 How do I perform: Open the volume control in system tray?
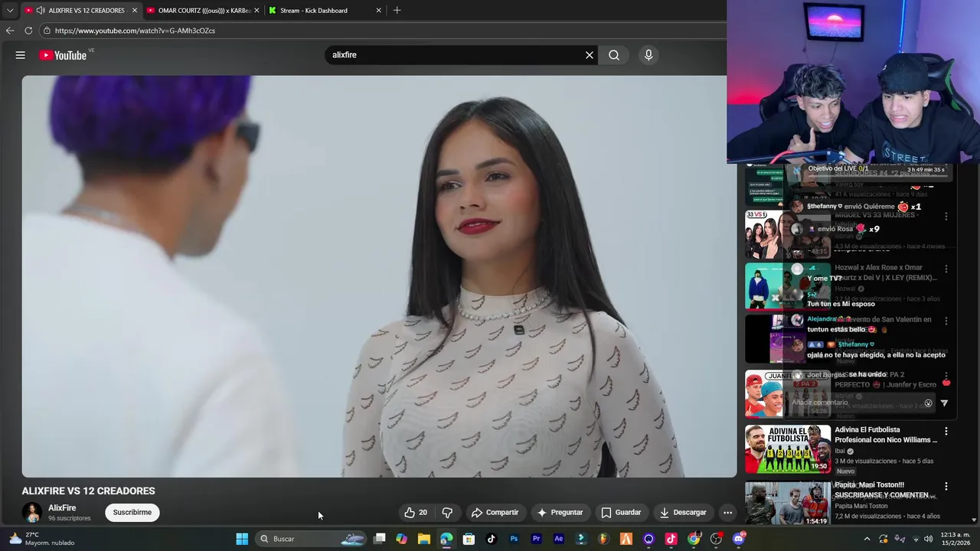pos(929,539)
